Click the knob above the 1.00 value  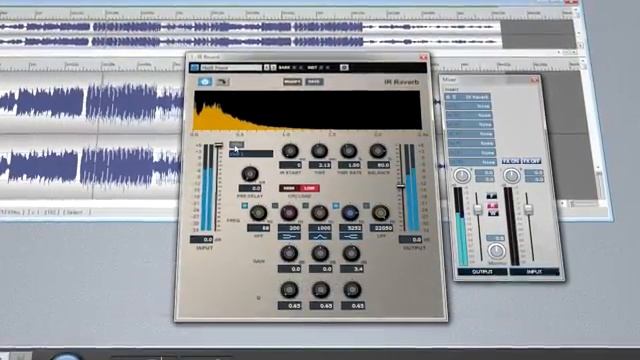(349, 151)
